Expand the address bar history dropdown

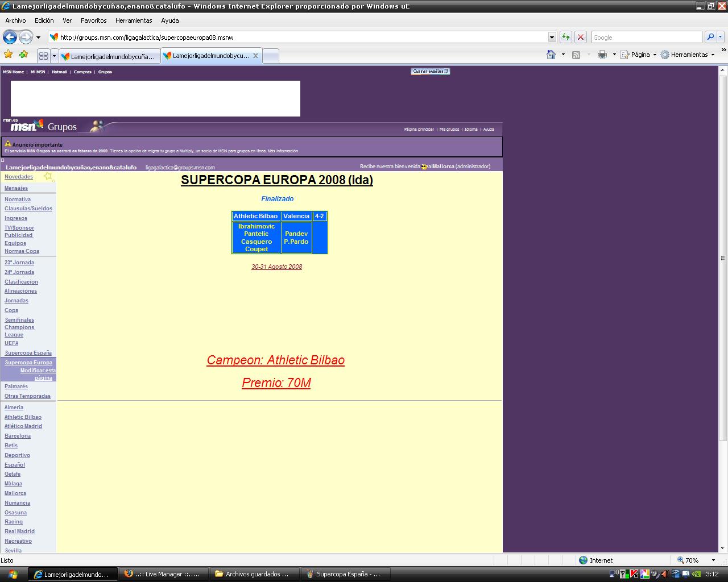point(552,37)
